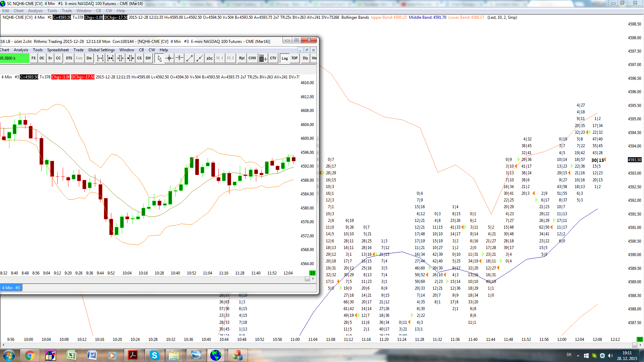
Task: Click the narrow bar spacing icon
Action: tap(120, 58)
